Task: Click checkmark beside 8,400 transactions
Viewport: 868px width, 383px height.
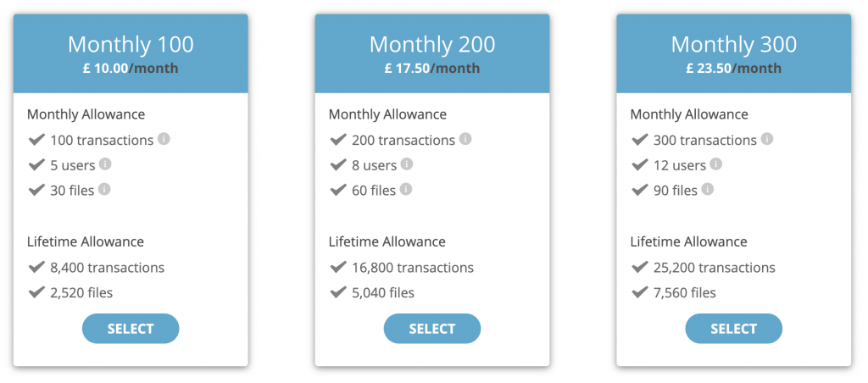Action: click(x=36, y=267)
